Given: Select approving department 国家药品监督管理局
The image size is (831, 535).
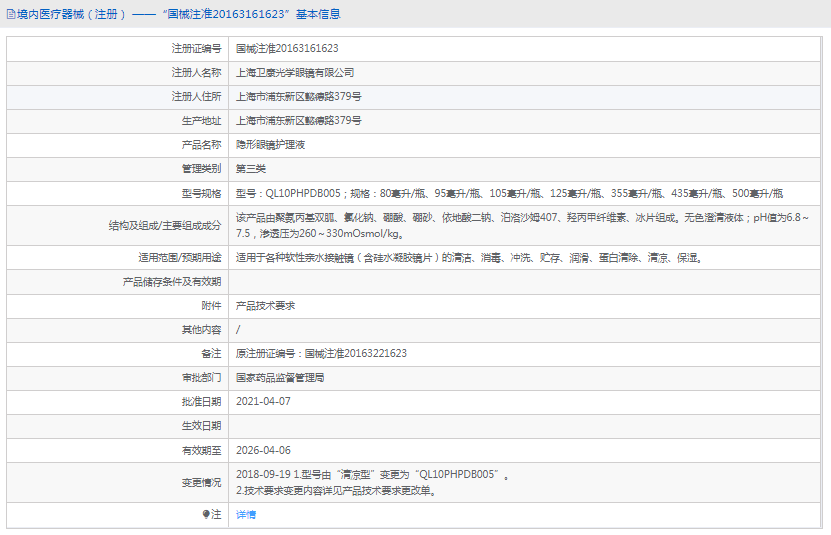Looking at the screenshot, I should [x=280, y=378].
